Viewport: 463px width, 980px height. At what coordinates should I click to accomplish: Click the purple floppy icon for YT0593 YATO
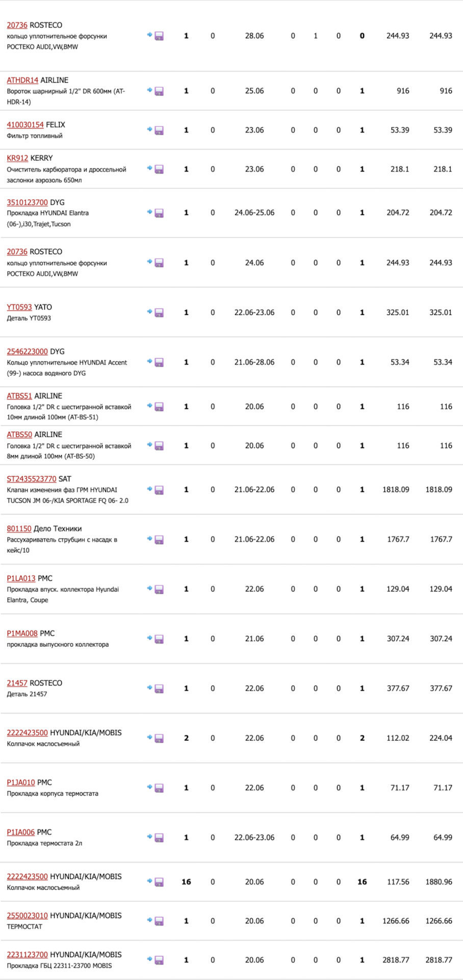click(159, 312)
